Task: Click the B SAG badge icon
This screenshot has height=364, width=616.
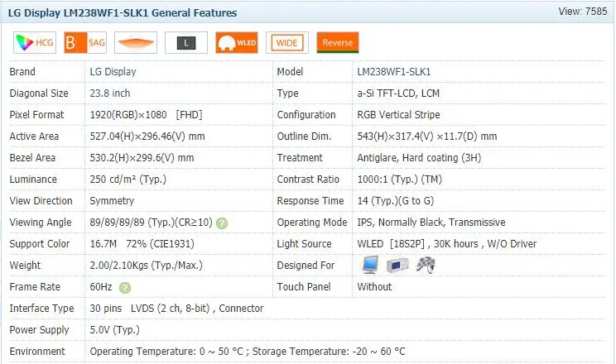Action: coord(85,42)
